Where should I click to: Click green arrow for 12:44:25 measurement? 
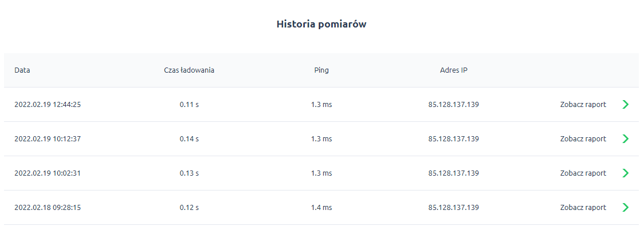click(626, 105)
